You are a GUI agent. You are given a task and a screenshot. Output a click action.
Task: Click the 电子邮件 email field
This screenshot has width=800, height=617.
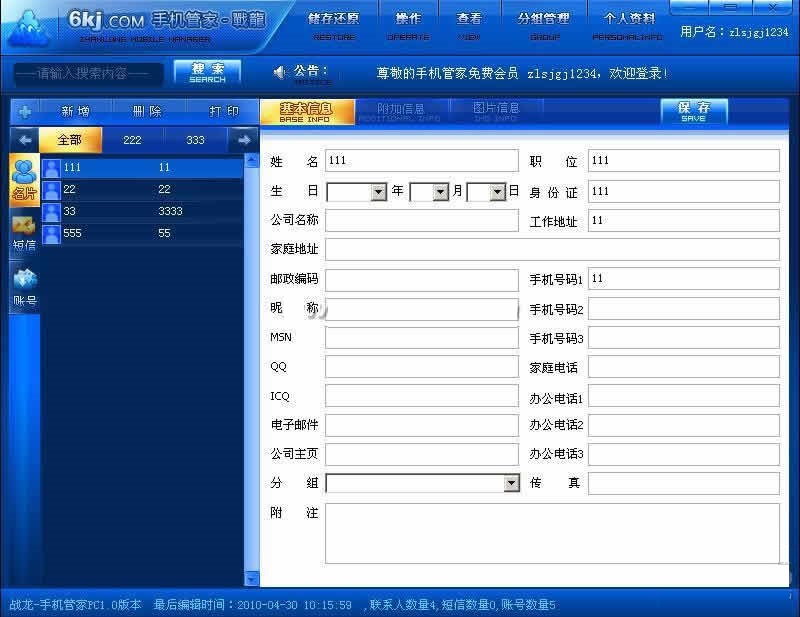(421, 425)
